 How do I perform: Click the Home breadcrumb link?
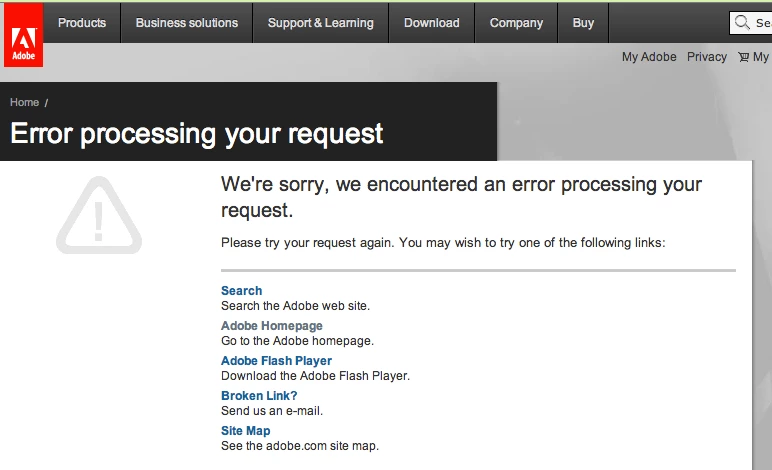tap(25, 102)
